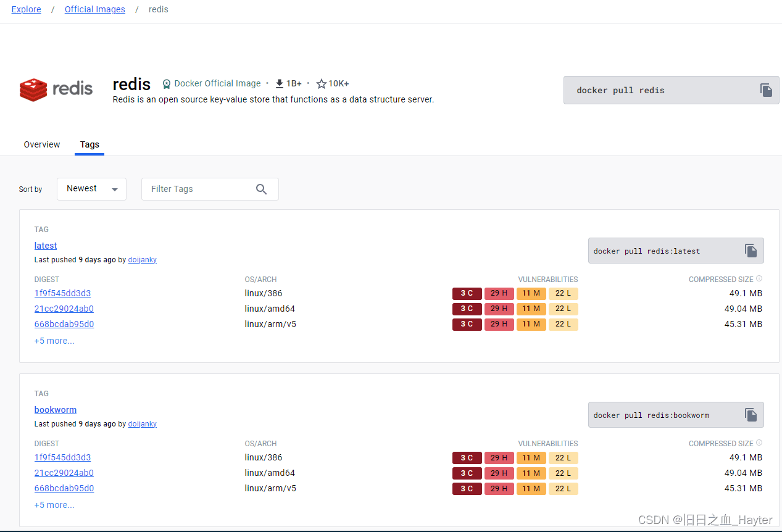Click 22 L badge for latest linux/386
Viewport: 782px width, 532px height.
tap(564, 293)
